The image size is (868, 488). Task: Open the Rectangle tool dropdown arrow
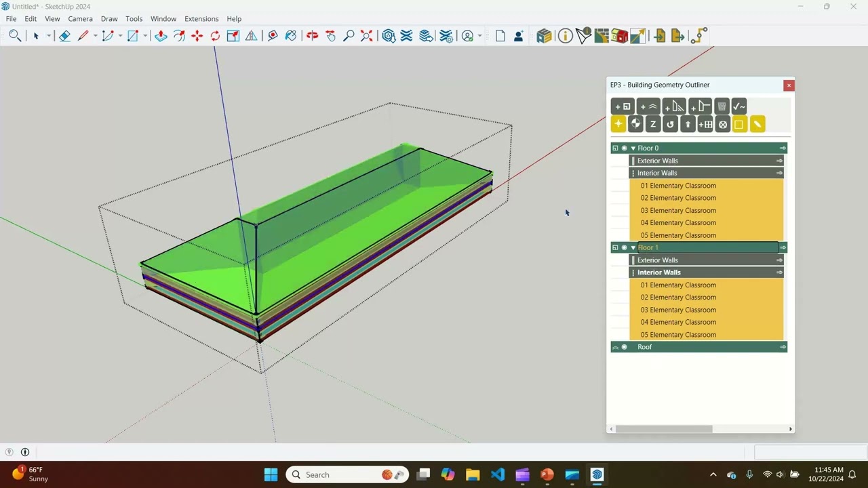(145, 36)
